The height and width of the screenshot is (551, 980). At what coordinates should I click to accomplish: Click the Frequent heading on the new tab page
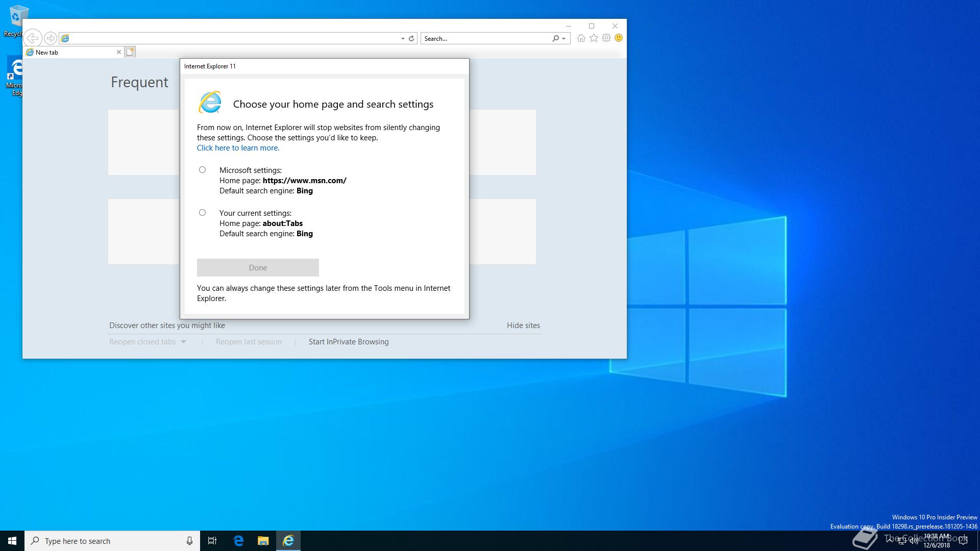pyautogui.click(x=139, y=82)
